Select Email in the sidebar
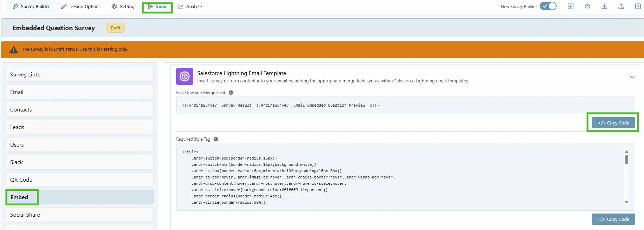Screen dimensions: 644x230 click(x=80, y=92)
